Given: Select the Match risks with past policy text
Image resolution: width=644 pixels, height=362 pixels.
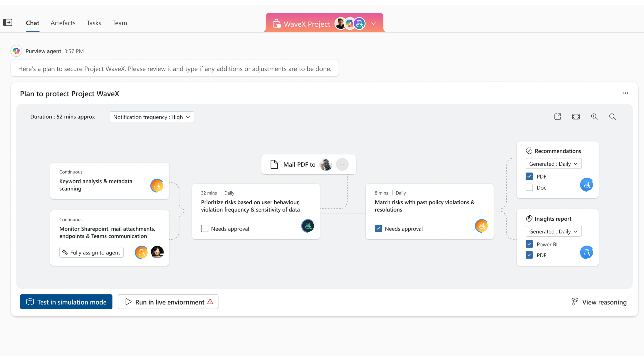Looking at the screenshot, I should pos(424,206).
